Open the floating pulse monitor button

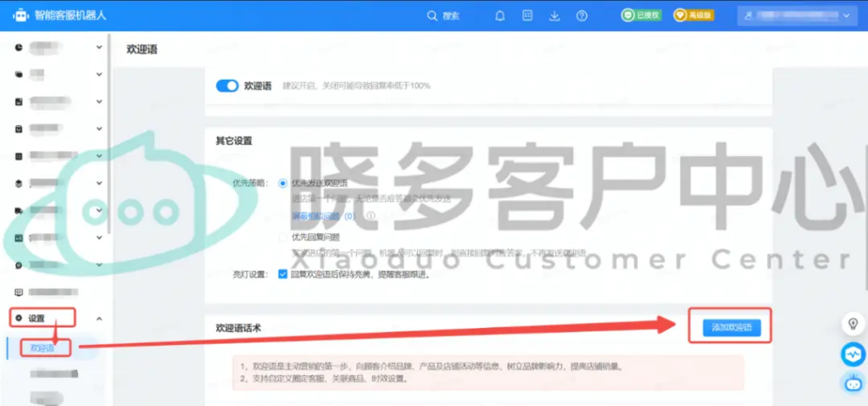[853, 354]
